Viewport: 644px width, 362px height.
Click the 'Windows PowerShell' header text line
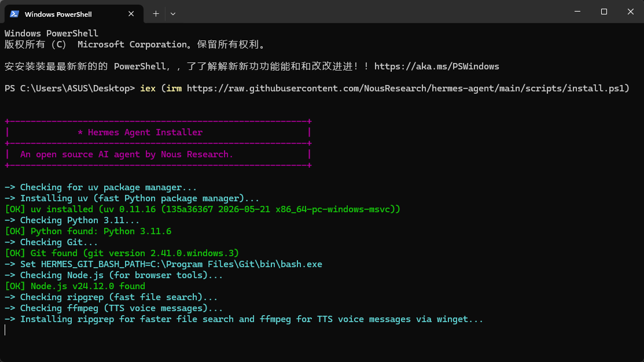[51, 33]
